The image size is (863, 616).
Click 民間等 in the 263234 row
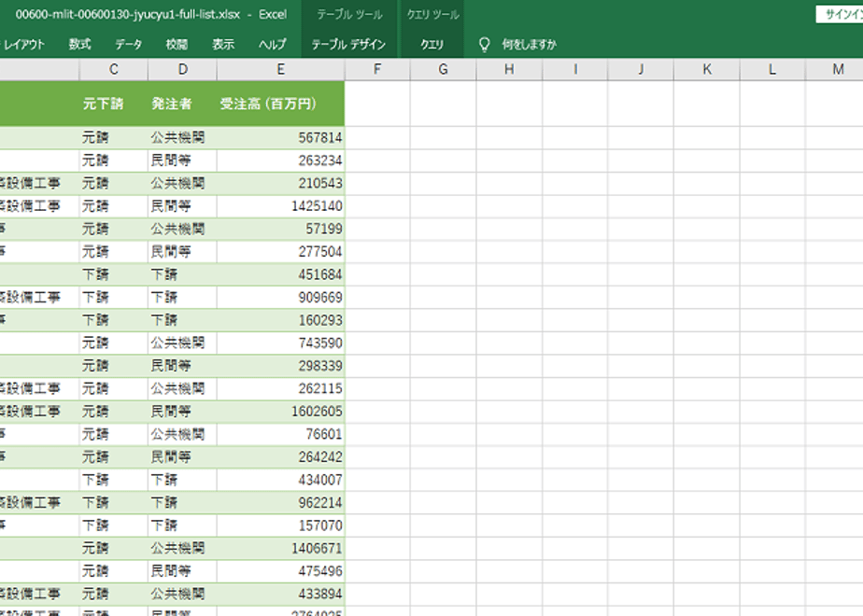(171, 161)
